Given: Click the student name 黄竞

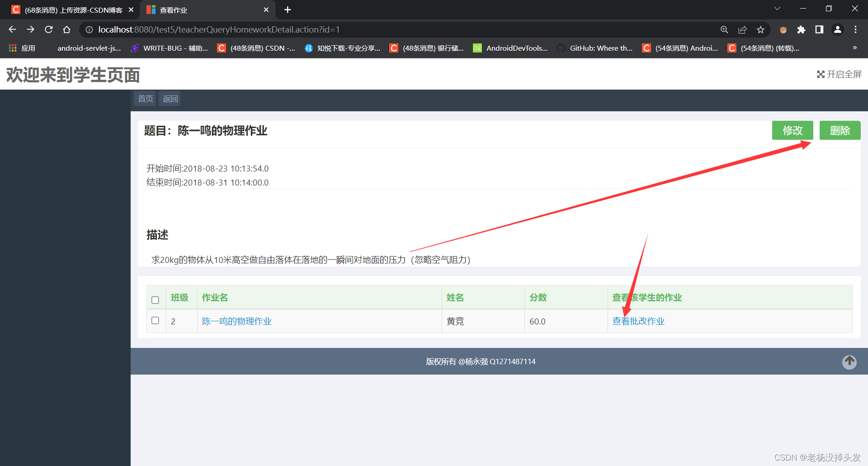Looking at the screenshot, I should tap(455, 321).
